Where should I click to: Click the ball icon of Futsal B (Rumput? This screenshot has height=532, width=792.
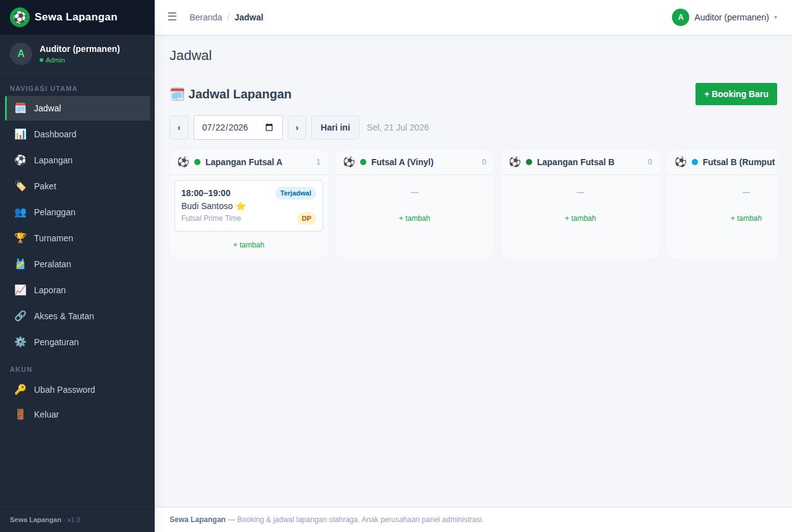(x=681, y=162)
